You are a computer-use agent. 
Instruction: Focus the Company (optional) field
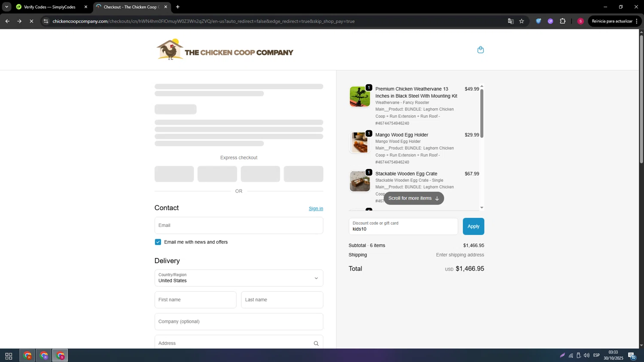[x=239, y=322]
